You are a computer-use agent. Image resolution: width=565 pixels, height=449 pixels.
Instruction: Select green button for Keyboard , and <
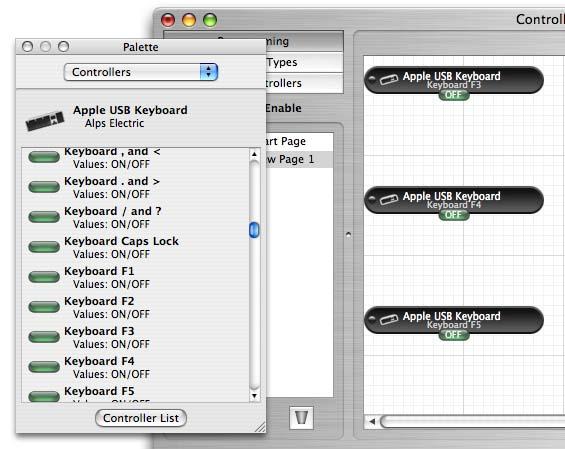tap(44, 157)
